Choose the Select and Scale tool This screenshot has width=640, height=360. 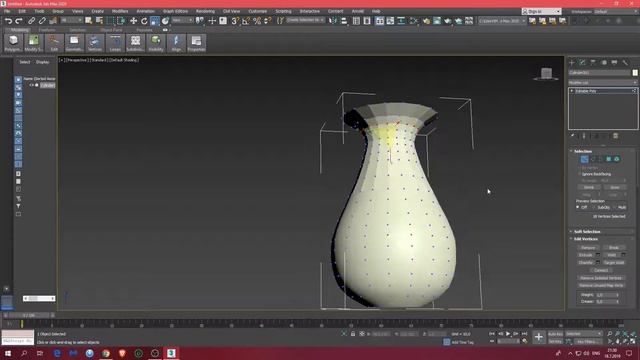[x=155, y=20]
